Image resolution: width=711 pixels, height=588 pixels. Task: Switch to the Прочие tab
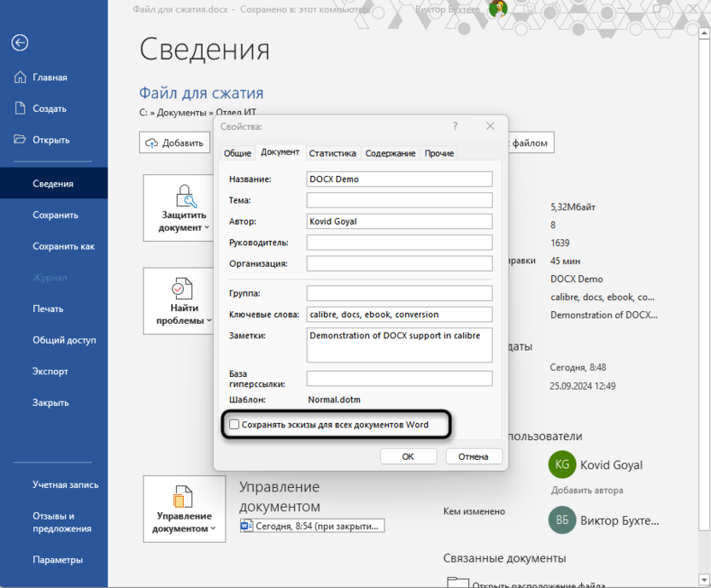[x=439, y=153]
